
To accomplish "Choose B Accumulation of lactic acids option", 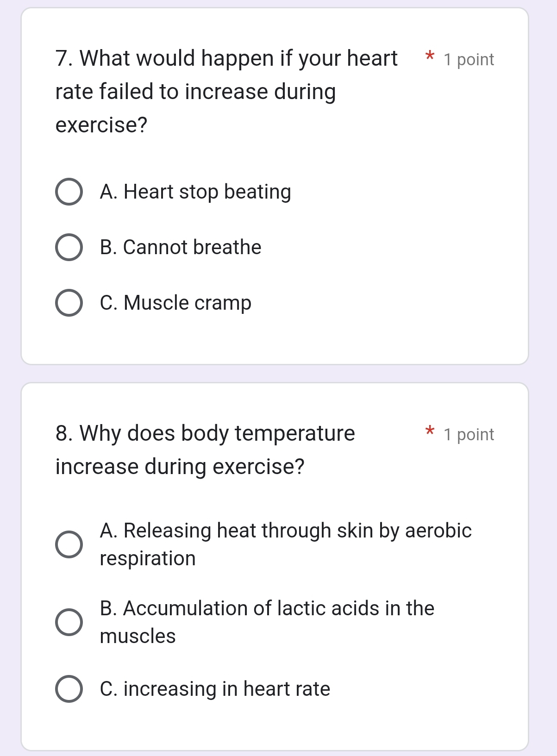I will click(69, 622).
